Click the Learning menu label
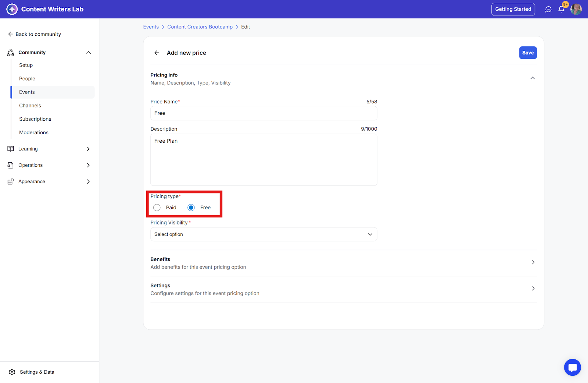588x383 pixels. (x=28, y=149)
